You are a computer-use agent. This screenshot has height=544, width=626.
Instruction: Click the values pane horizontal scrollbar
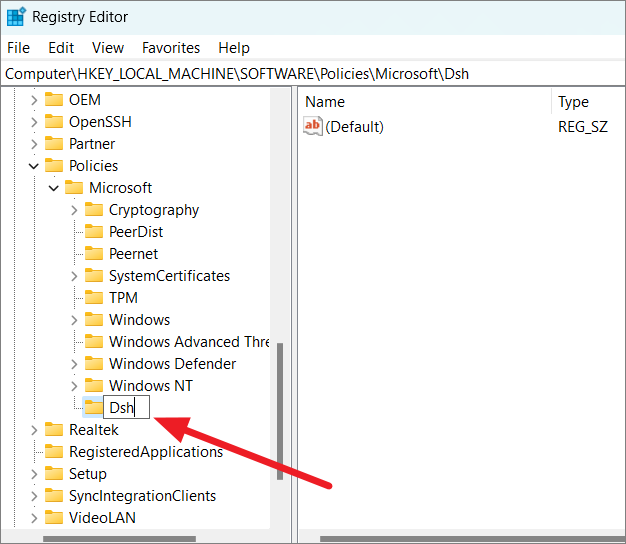click(x=472, y=539)
